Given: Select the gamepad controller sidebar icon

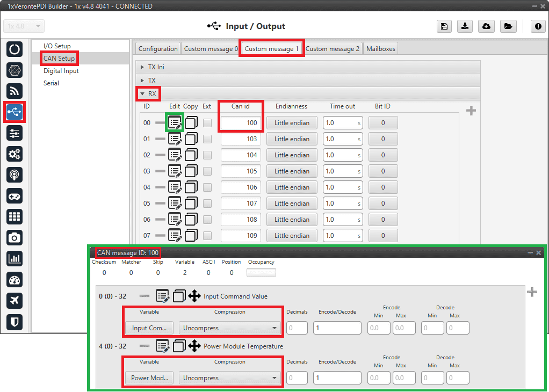Looking at the screenshot, I should coord(15,195).
